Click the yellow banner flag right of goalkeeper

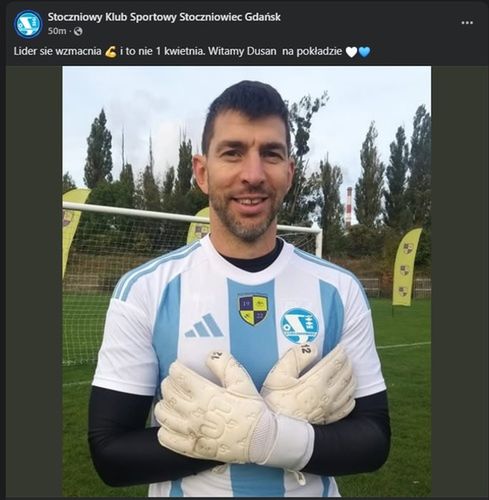[407, 267]
